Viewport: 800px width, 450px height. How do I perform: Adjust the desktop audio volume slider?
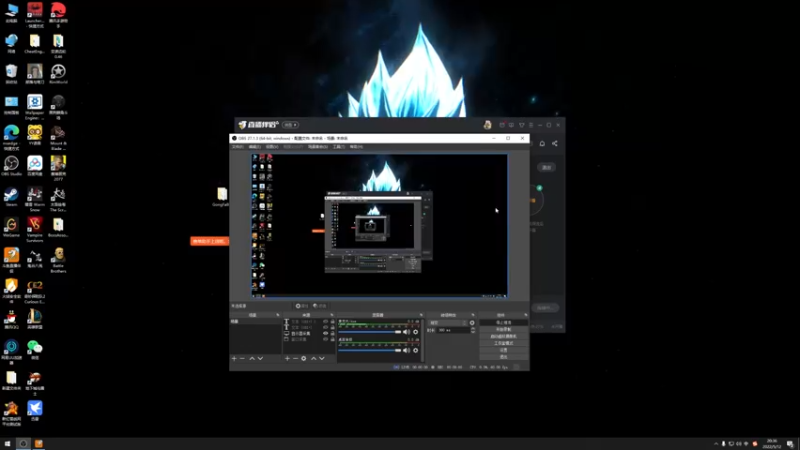click(370, 351)
